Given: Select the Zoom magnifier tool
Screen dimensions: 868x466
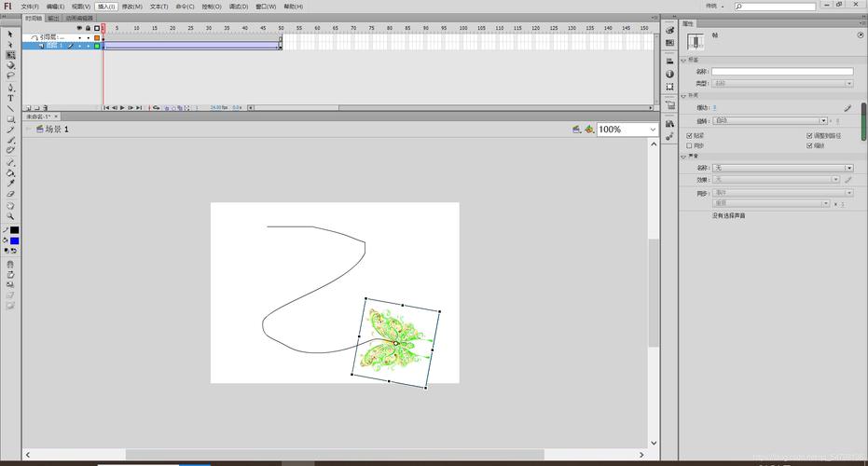Looking at the screenshot, I should [x=10, y=216].
